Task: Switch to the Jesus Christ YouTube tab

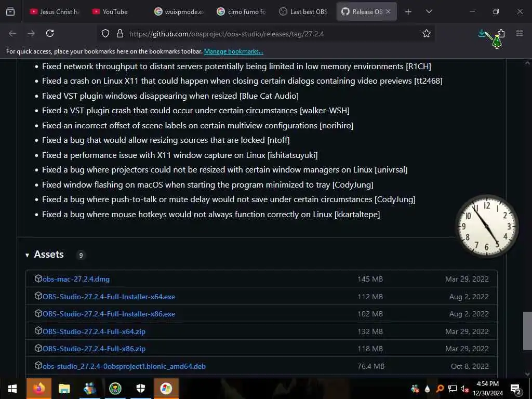Action: pos(54,11)
